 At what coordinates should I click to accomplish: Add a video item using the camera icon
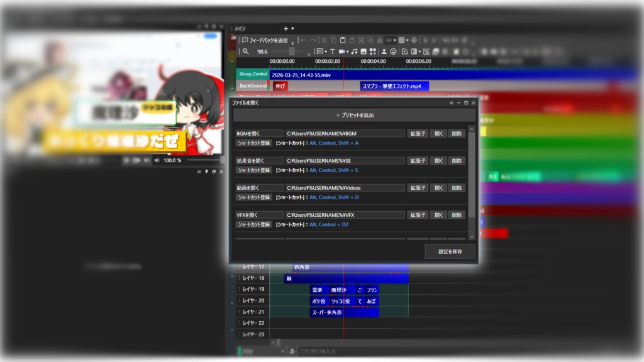[x=341, y=52]
